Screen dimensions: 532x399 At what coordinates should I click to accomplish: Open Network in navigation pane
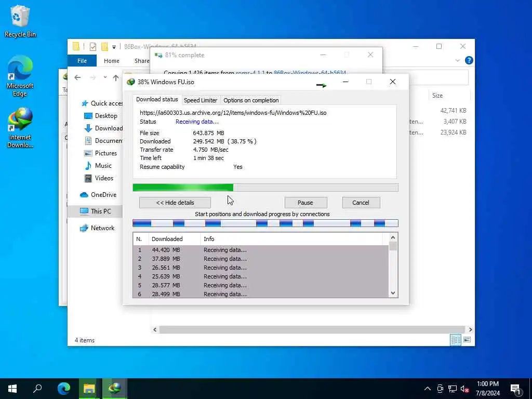97,228
